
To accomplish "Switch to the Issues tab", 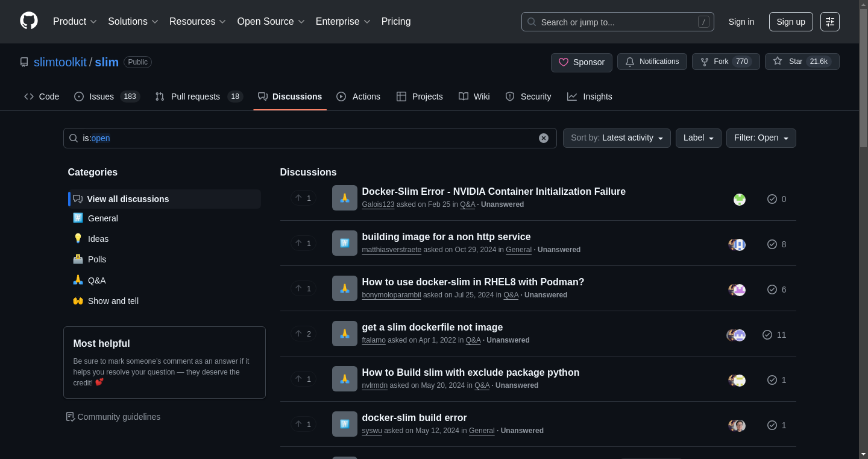I will point(107,97).
